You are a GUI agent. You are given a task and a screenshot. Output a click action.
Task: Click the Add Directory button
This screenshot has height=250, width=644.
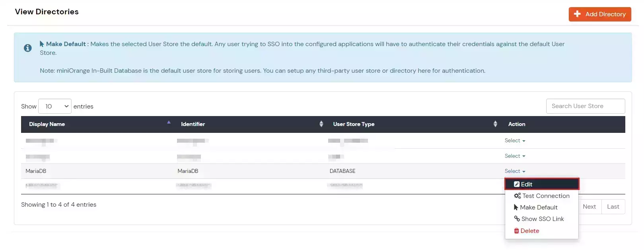click(x=599, y=14)
